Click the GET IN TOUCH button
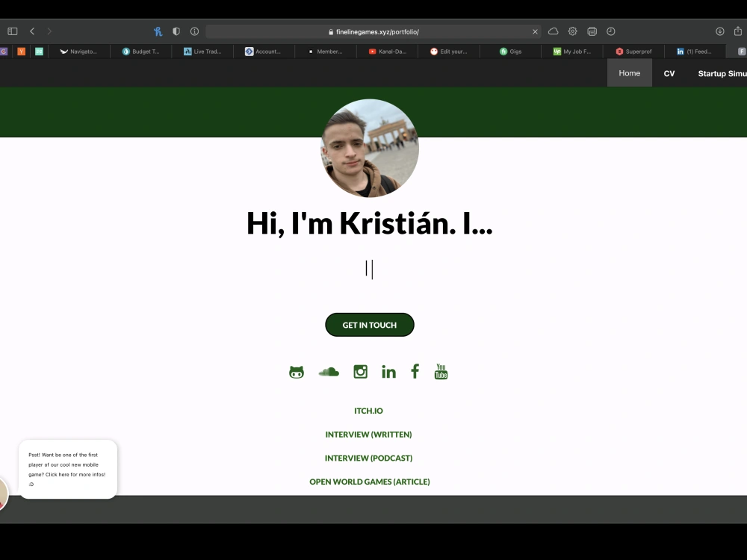Viewport: 747px width, 560px height. click(x=370, y=325)
